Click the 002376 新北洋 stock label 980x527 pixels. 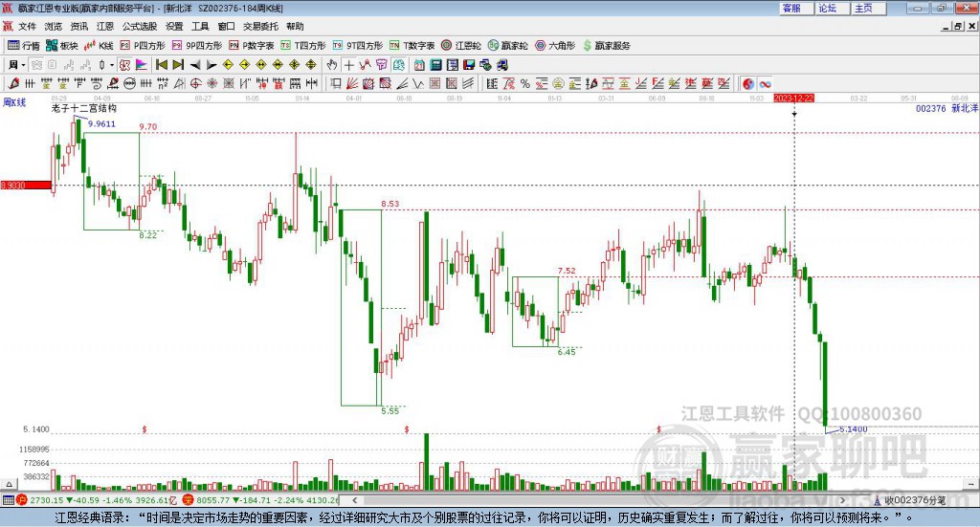(947, 109)
